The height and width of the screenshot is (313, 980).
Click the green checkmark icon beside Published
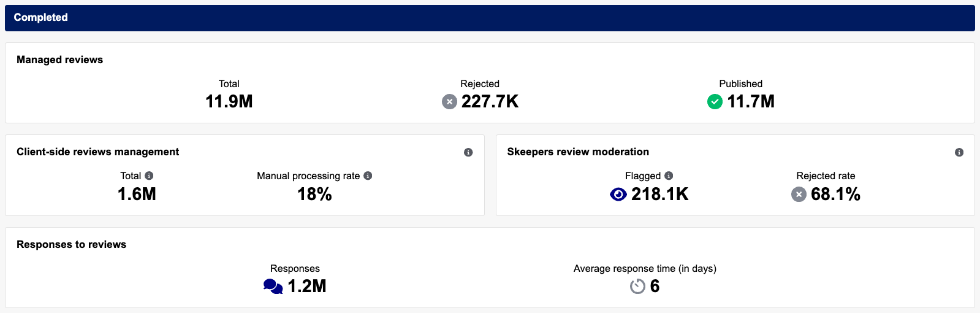[x=715, y=102]
